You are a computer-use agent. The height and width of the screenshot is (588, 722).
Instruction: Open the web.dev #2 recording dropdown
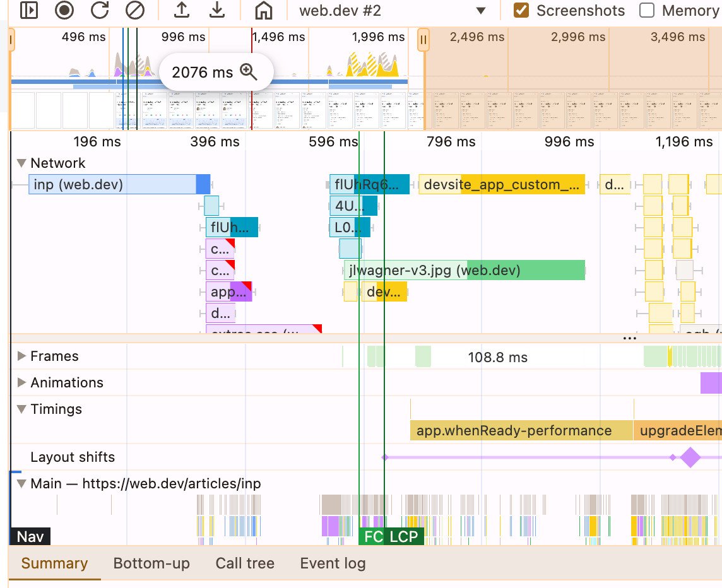393,11
